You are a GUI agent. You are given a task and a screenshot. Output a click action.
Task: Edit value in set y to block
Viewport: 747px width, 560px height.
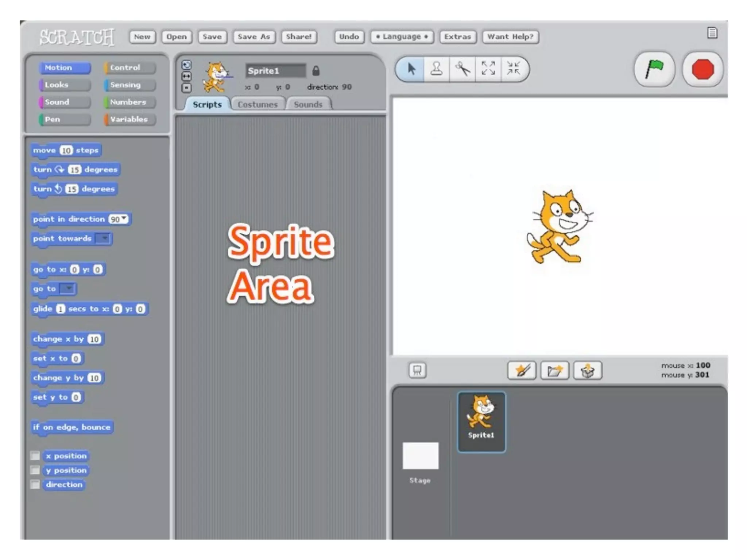76,397
